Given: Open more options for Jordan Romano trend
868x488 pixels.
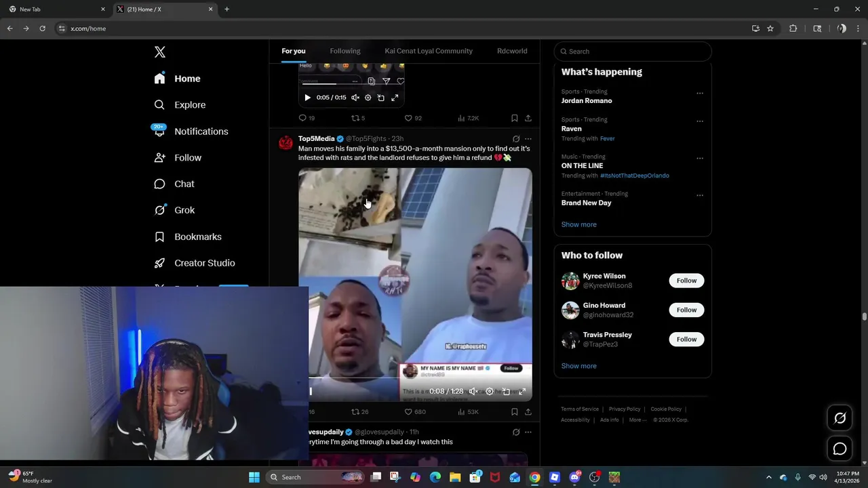Looking at the screenshot, I should (700, 94).
